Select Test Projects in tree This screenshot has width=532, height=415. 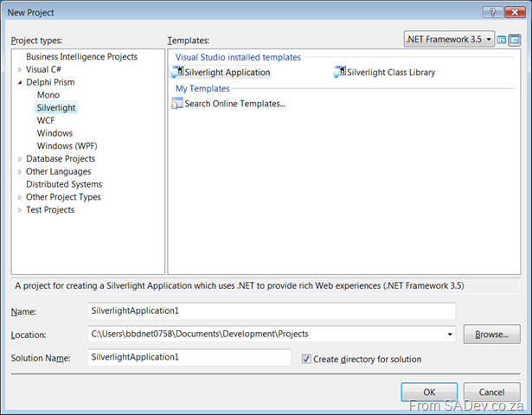[50, 209]
